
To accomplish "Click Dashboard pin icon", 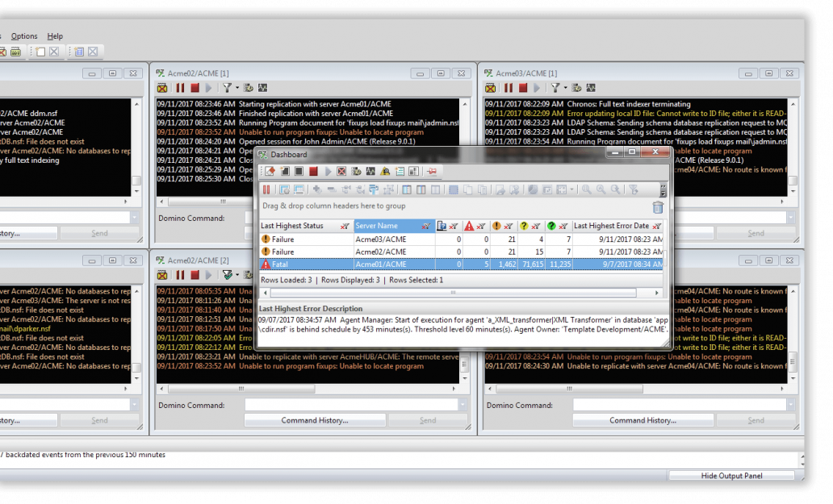I will point(432,171).
